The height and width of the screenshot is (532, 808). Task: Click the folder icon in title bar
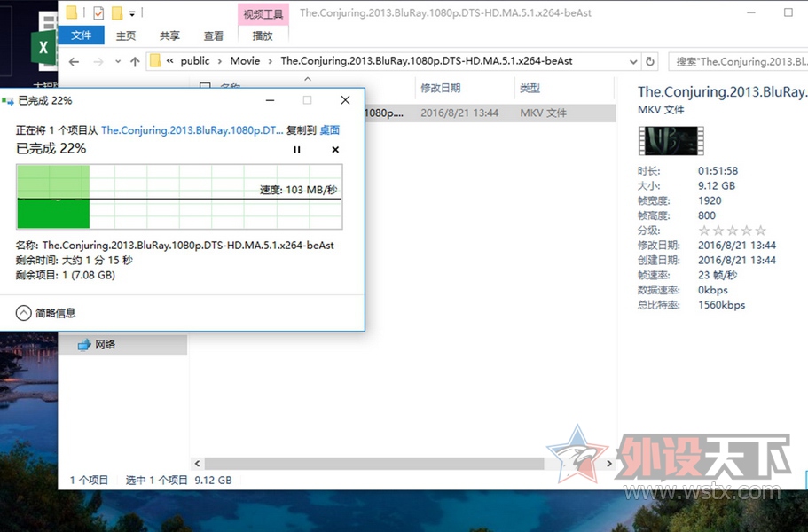tap(72, 12)
